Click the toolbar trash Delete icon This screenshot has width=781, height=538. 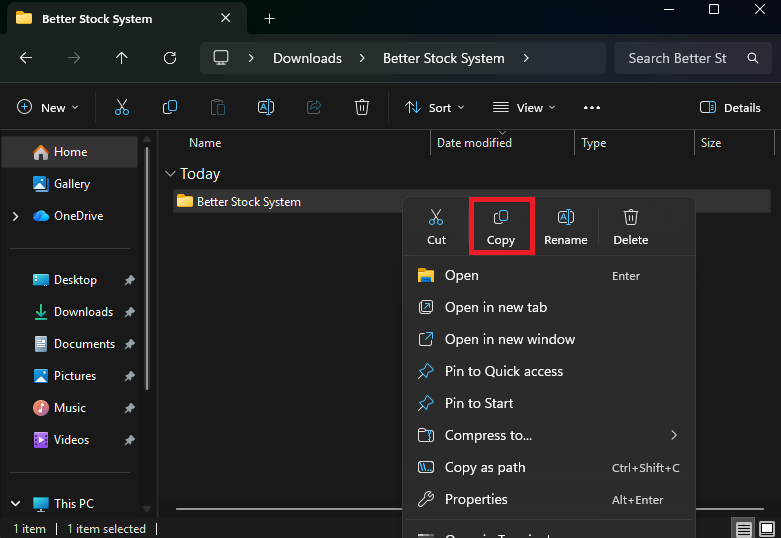362,108
